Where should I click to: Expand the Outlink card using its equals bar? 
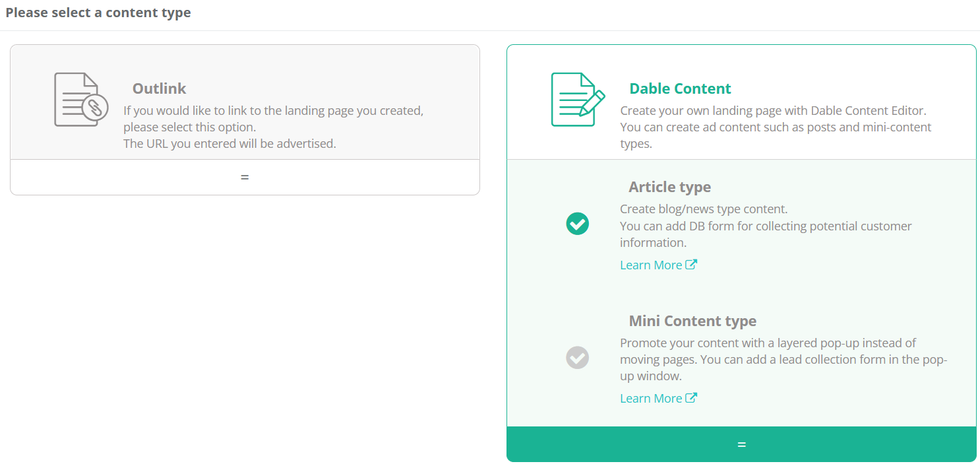click(x=245, y=177)
